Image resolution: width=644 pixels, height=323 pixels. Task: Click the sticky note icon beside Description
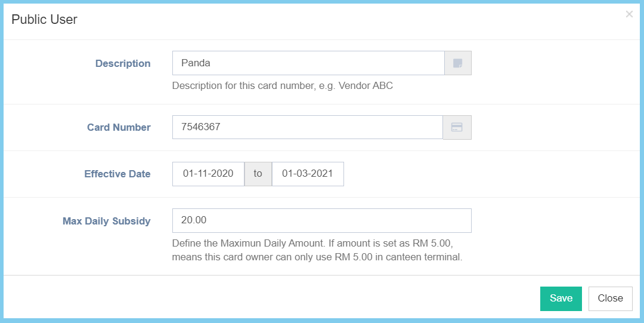(x=457, y=63)
